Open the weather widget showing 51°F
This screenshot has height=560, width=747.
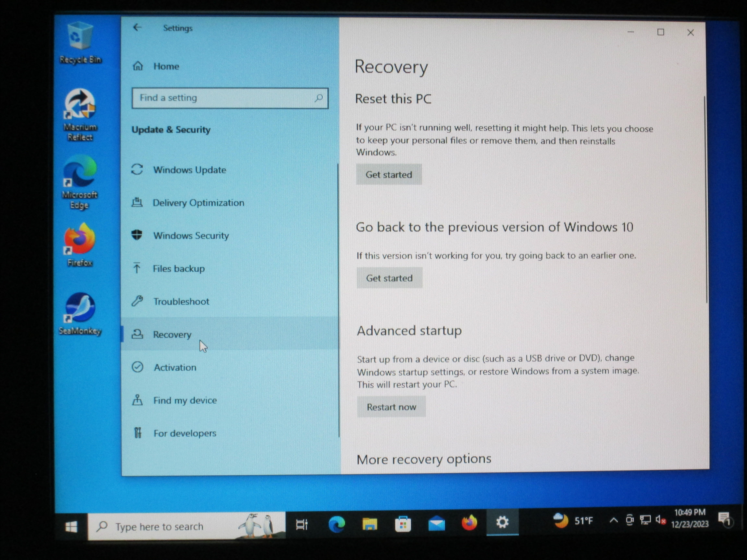[x=573, y=521]
